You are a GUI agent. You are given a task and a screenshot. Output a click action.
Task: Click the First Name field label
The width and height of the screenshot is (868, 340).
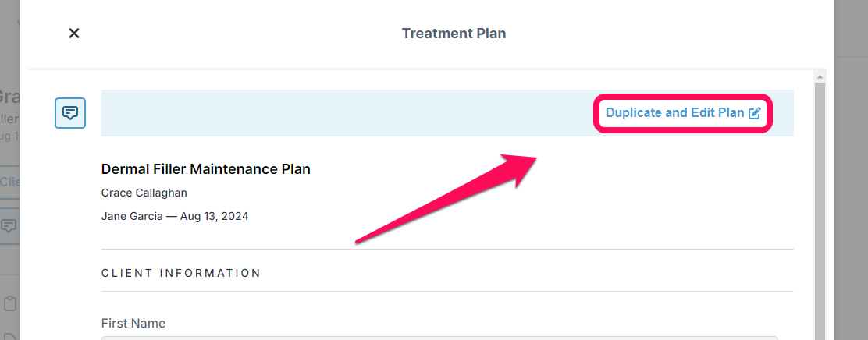point(133,323)
